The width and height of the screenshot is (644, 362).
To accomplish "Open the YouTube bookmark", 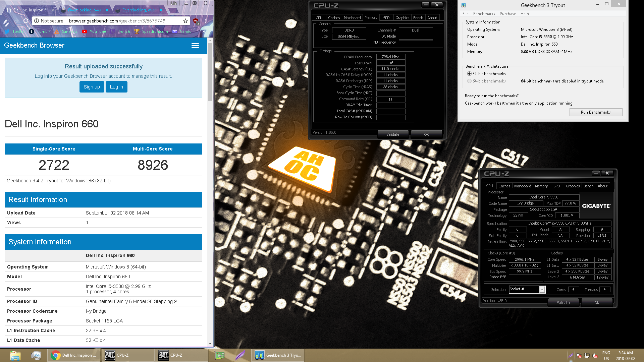I will [x=94, y=32].
